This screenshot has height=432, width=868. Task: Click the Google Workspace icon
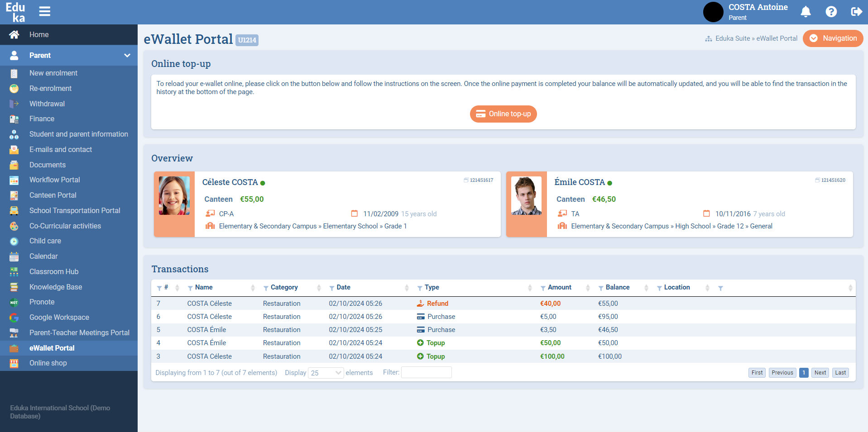[14, 317]
